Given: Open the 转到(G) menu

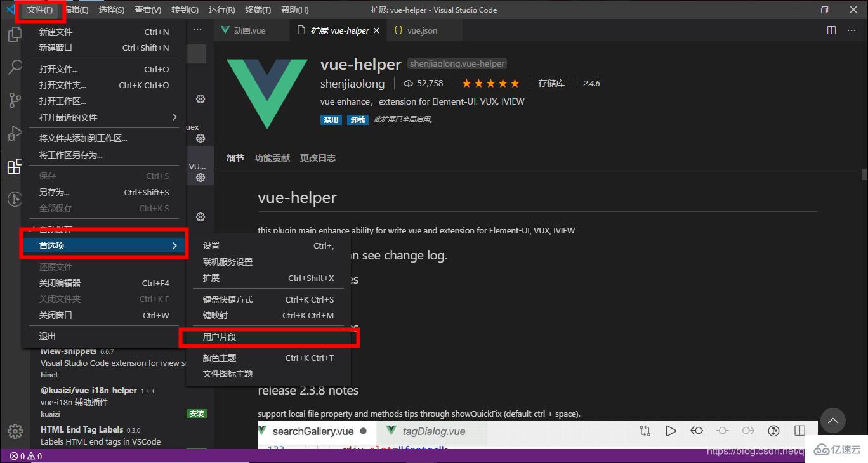Looking at the screenshot, I should click(x=185, y=10).
